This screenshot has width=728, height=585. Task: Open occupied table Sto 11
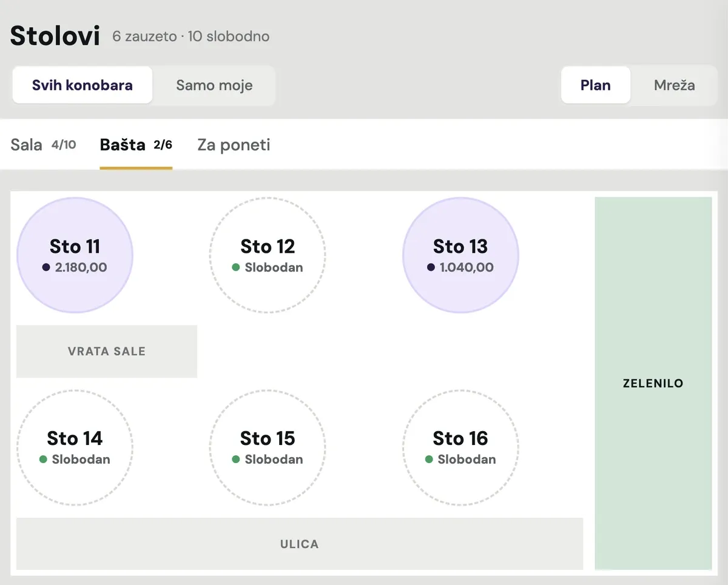click(x=75, y=255)
